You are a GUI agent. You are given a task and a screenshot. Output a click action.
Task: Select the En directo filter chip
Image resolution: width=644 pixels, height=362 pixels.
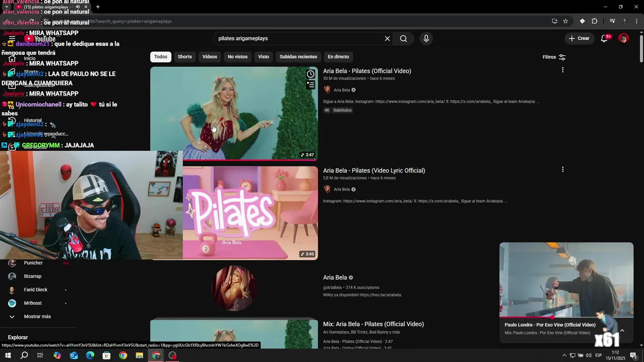[x=338, y=57]
